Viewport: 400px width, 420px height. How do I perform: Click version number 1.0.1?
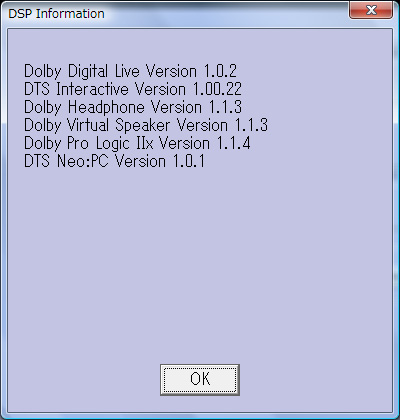pos(189,161)
